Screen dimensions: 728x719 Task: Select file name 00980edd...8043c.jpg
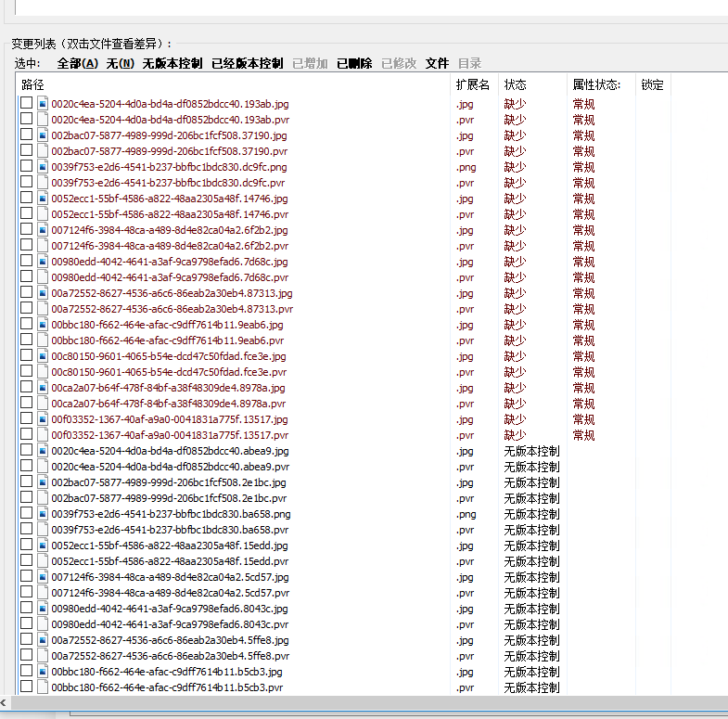[x=170, y=609]
